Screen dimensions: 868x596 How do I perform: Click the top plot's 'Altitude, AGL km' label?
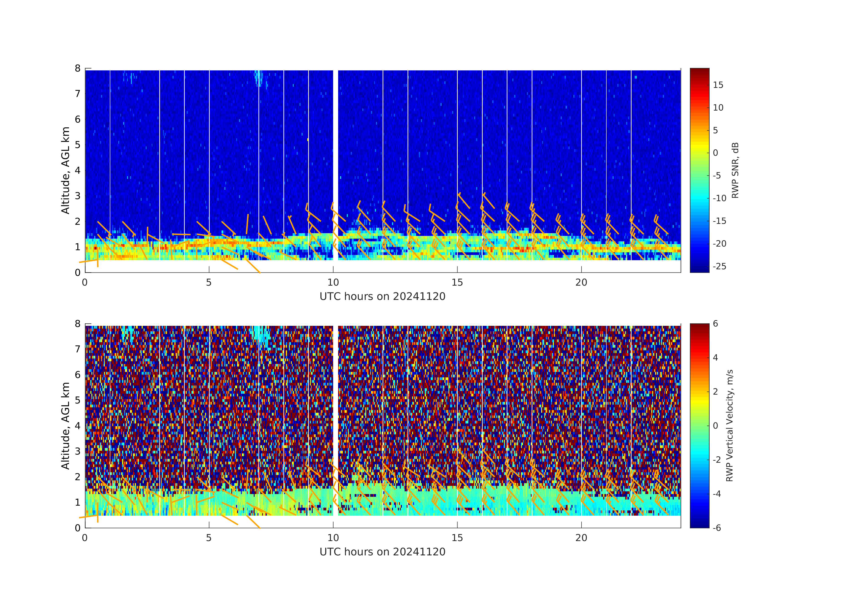click(65, 170)
